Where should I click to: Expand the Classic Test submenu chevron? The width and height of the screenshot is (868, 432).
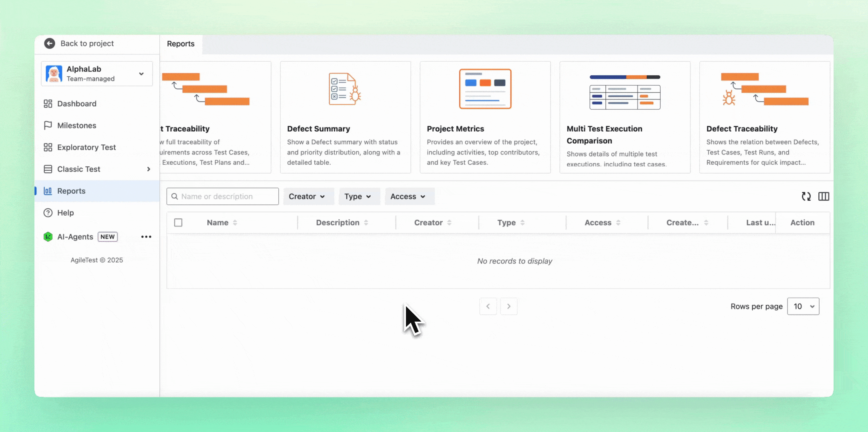(149, 169)
